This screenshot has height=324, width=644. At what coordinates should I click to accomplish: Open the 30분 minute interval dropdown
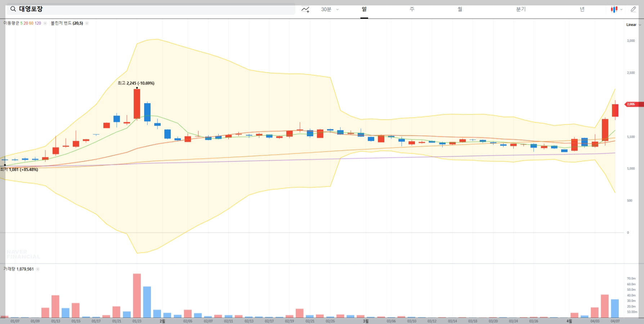tap(330, 9)
